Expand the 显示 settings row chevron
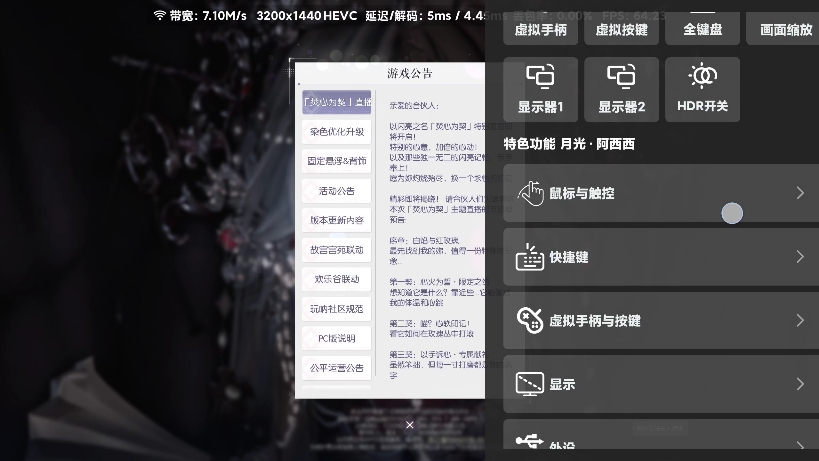 [800, 384]
